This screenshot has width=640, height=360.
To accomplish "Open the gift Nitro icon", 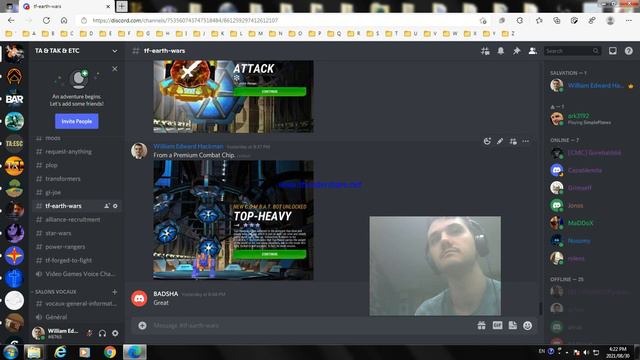I will [x=482, y=325].
